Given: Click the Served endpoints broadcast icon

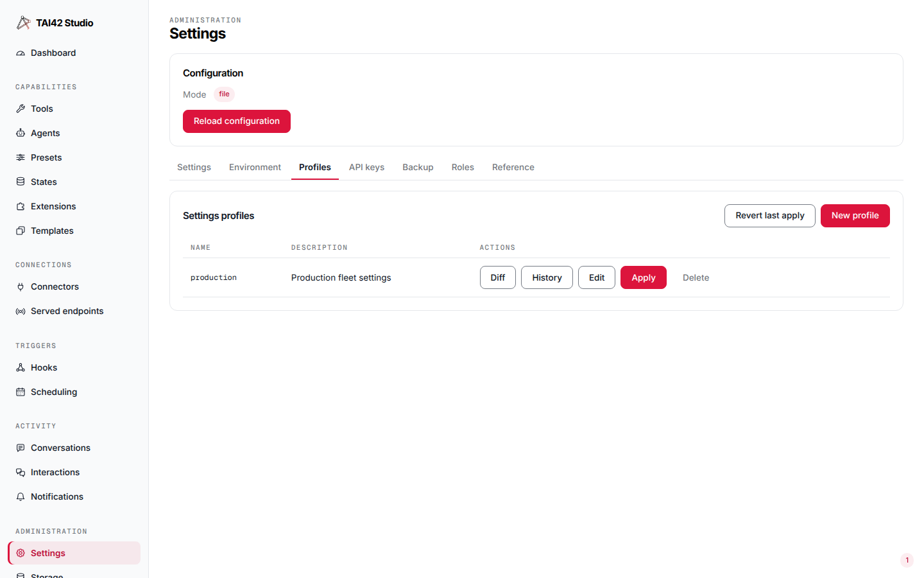Looking at the screenshot, I should [21, 311].
